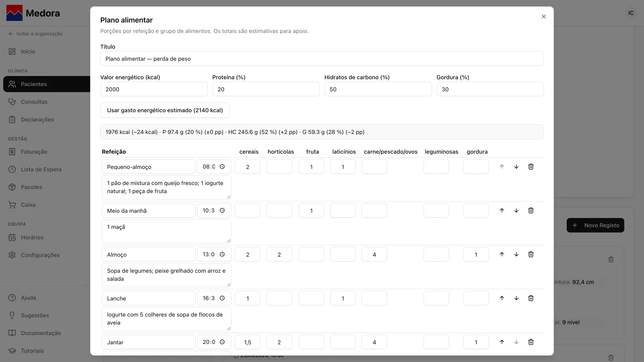Edit the Título field of the plan

322,59
